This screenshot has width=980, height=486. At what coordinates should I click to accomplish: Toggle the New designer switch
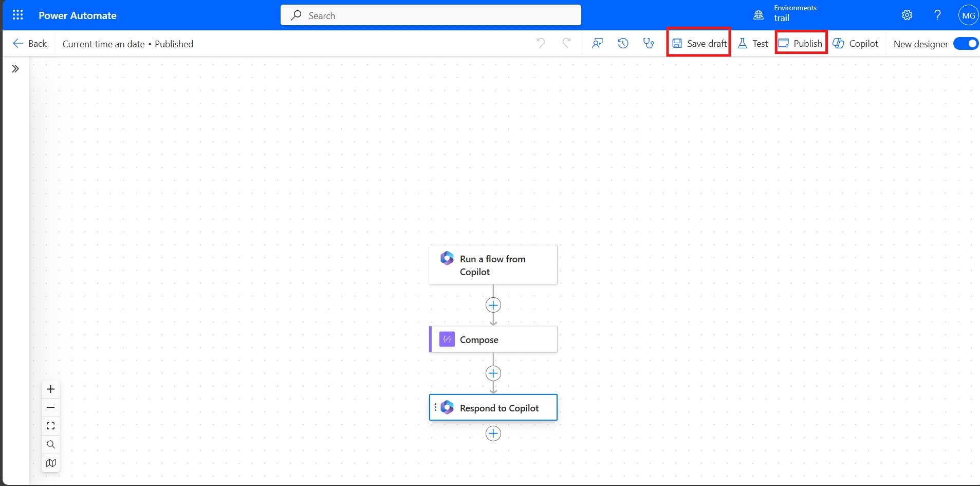965,44
